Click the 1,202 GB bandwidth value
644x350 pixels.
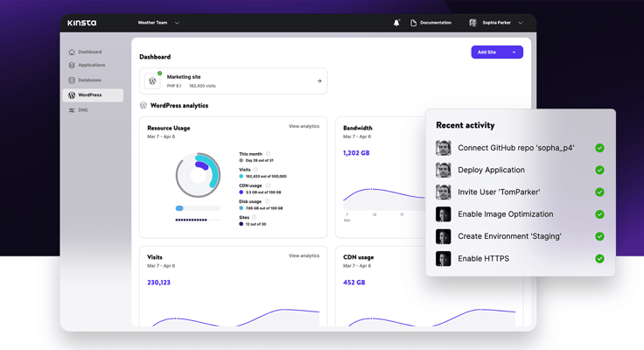click(356, 153)
